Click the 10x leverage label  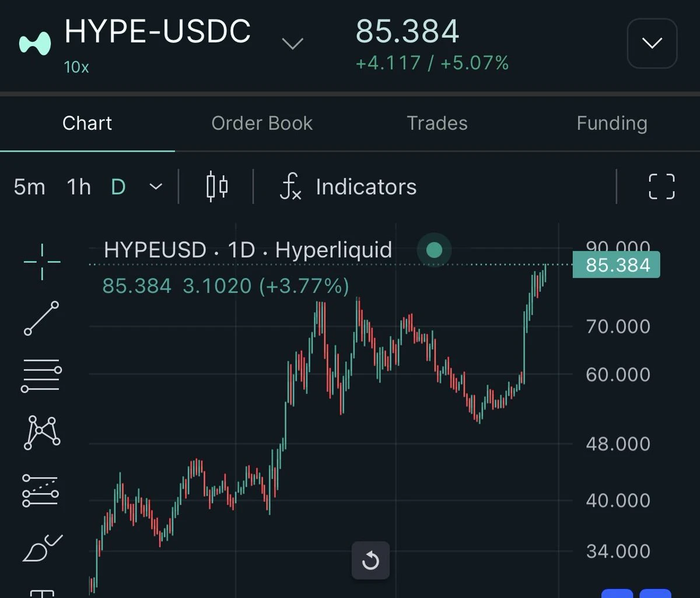tap(76, 67)
